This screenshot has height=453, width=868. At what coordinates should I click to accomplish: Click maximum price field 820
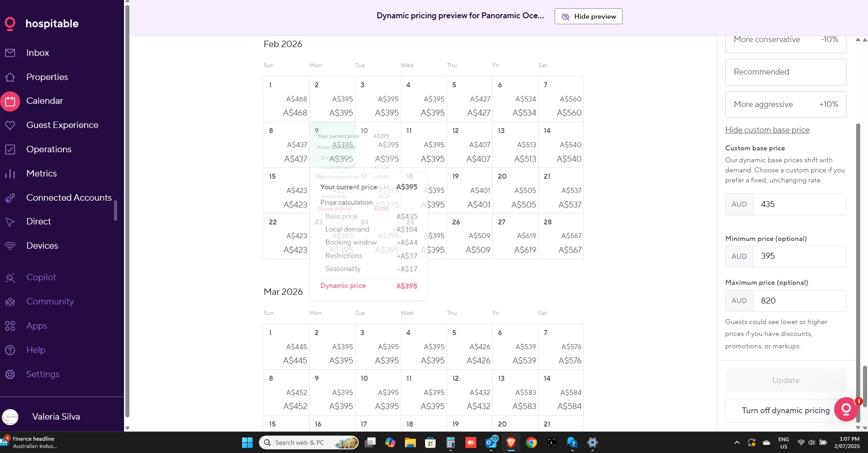[x=799, y=301]
